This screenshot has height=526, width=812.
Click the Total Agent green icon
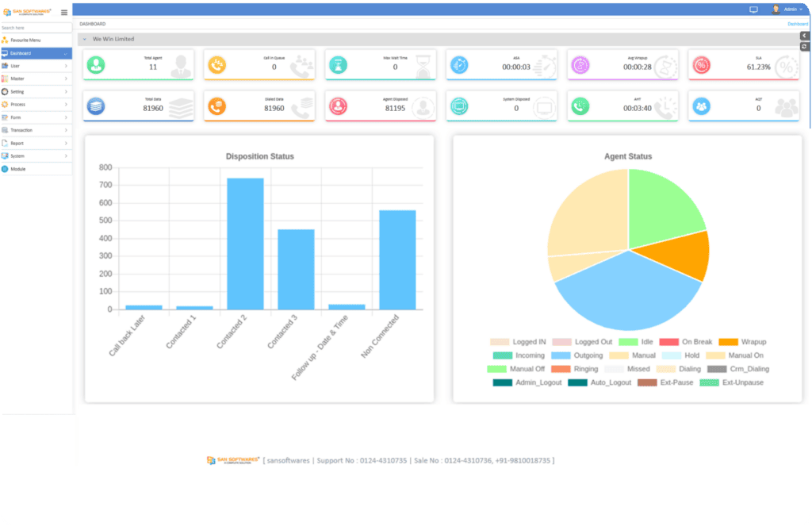pyautogui.click(x=96, y=65)
